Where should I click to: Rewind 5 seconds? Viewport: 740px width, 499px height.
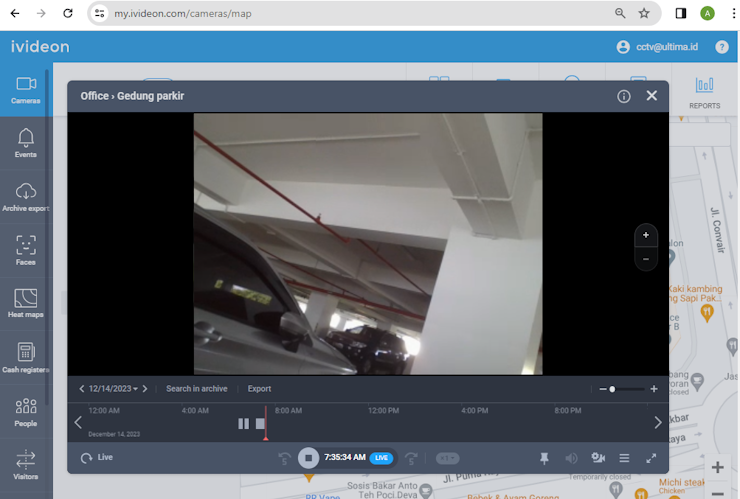(285, 458)
